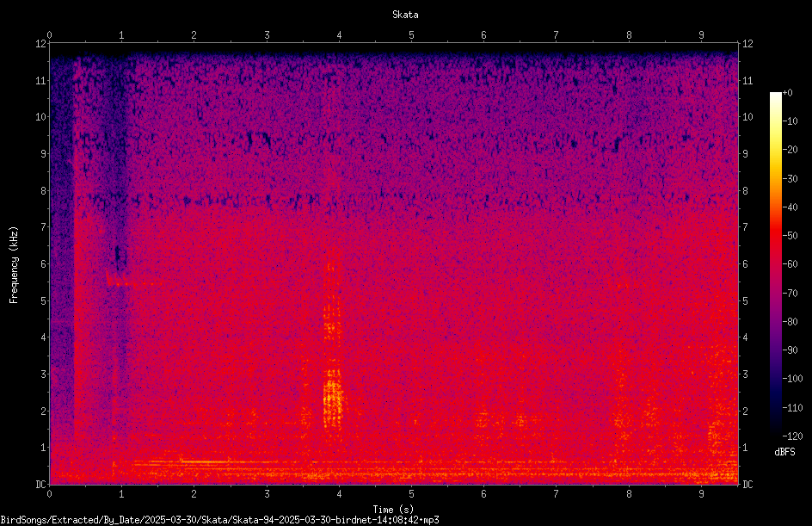812x526 pixels.
Task: Select the -90 label on the dBFS scale
Action: click(x=790, y=350)
